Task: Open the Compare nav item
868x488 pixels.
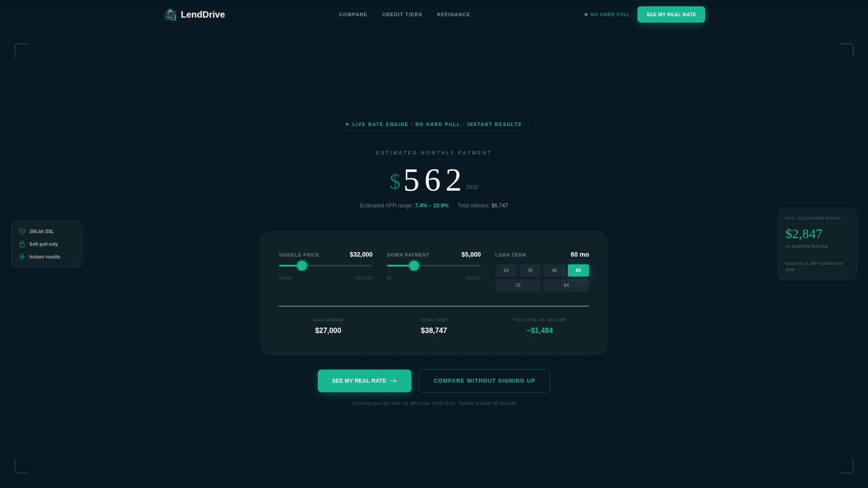Action: pyautogui.click(x=353, y=14)
